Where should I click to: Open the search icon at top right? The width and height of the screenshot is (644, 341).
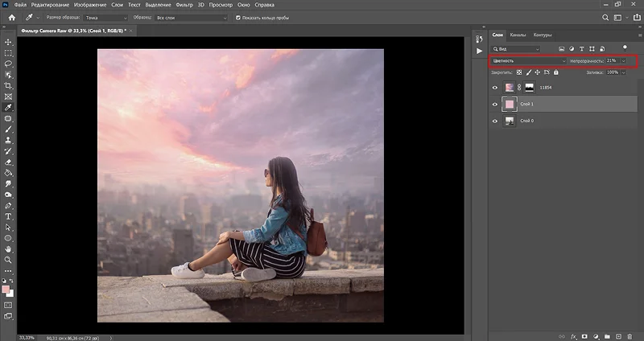(x=605, y=18)
